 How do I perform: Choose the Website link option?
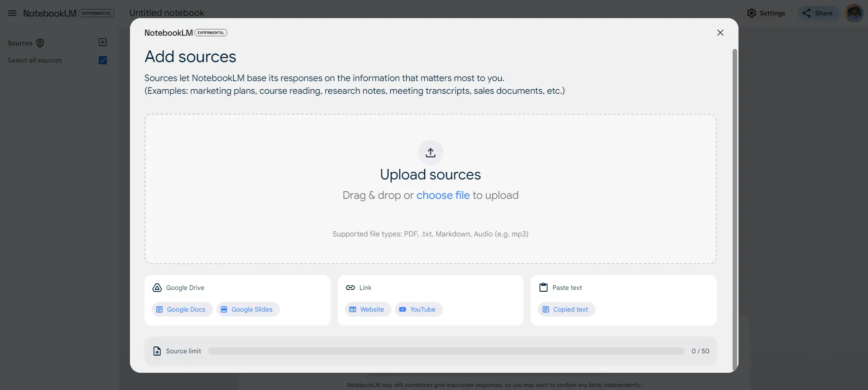tap(368, 309)
